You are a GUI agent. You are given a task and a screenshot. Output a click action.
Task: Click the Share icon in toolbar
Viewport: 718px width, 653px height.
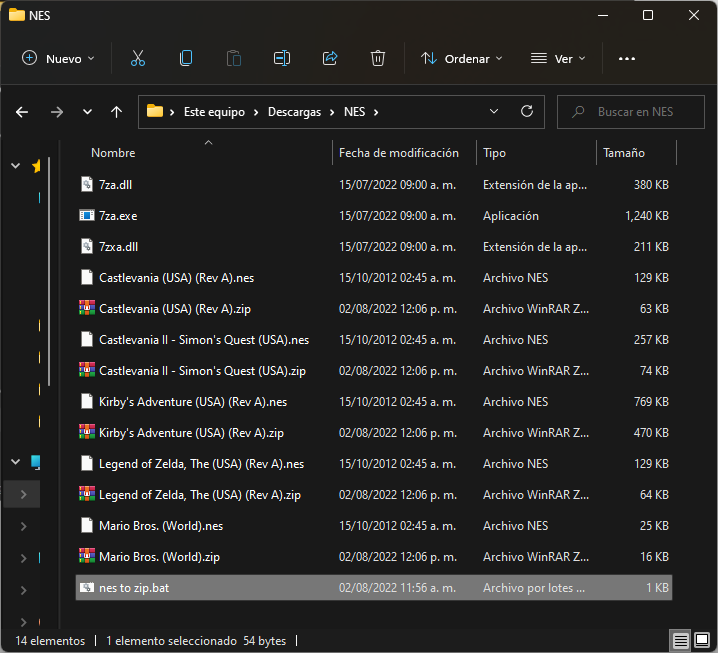pos(330,59)
